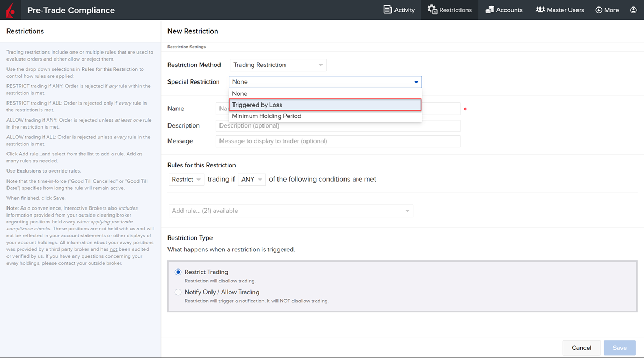The height and width of the screenshot is (358, 644).
Task: Click the New Restriction heading
Action: [x=193, y=31]
